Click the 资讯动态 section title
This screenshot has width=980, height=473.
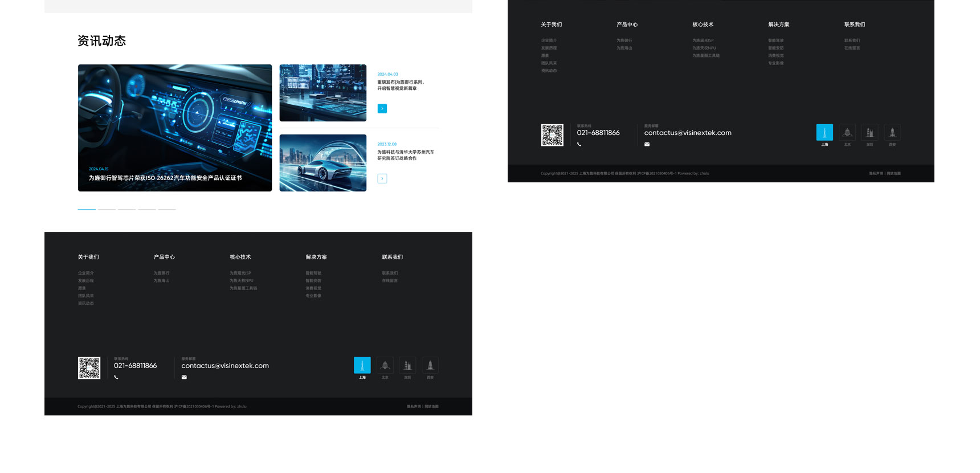coord(101,41)
